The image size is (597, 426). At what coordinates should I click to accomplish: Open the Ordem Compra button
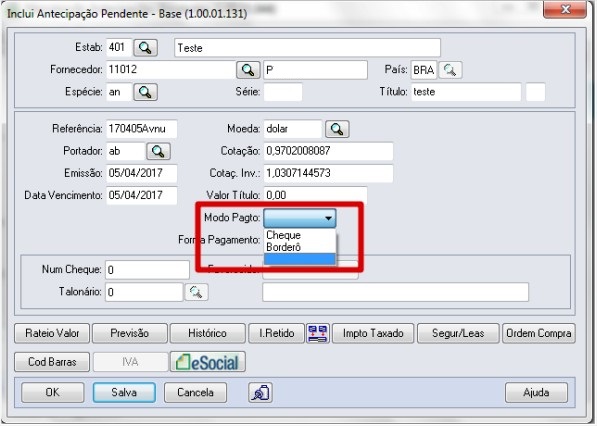(x=539, y=333)
